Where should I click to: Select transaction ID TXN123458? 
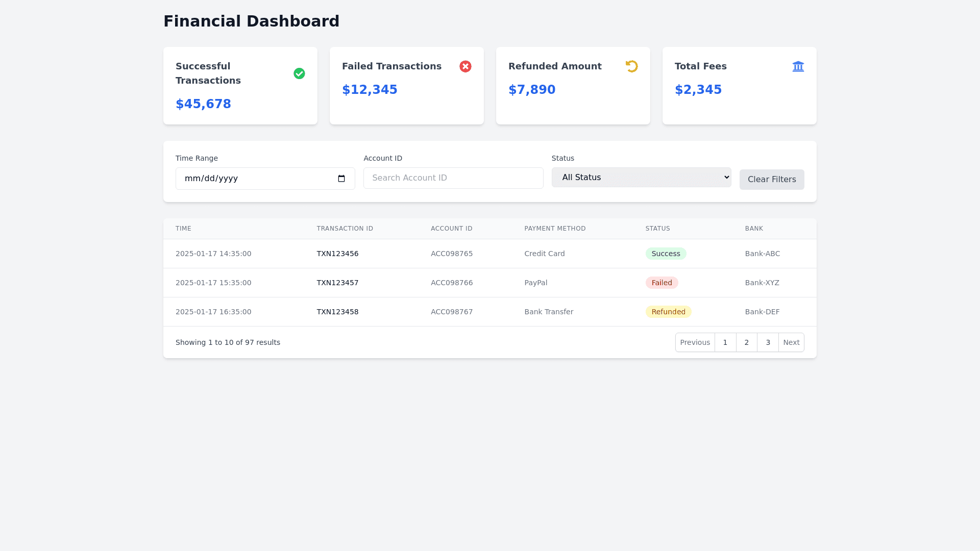[337, 312]
